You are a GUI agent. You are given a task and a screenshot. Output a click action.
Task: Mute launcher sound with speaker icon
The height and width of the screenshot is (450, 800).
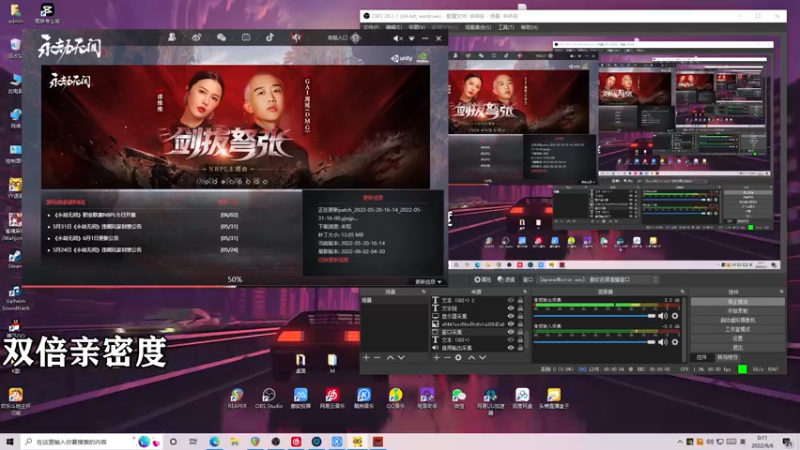click(397, 38)
